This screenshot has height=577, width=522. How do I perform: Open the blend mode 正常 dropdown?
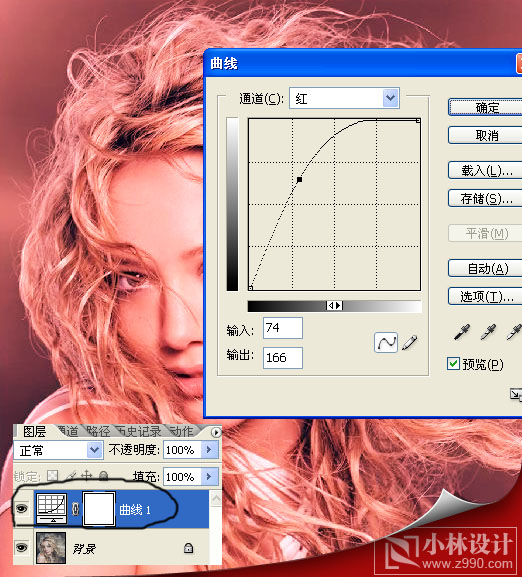coord(94,450)
